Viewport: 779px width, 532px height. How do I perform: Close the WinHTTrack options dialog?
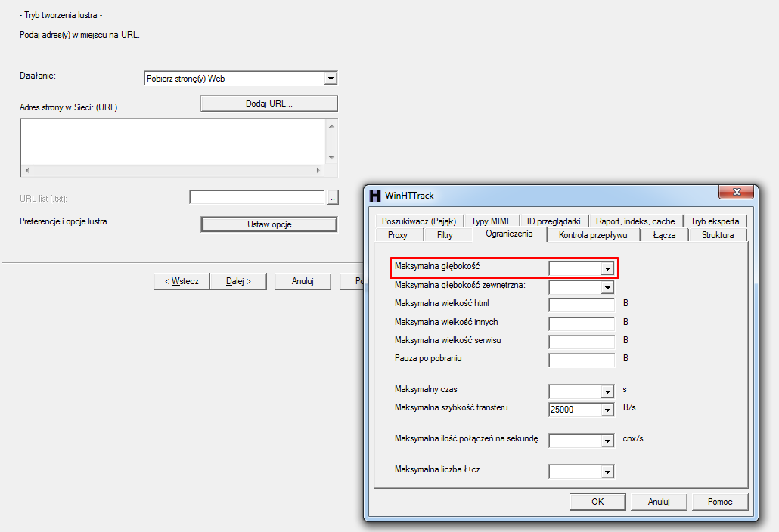click(737, 192)
